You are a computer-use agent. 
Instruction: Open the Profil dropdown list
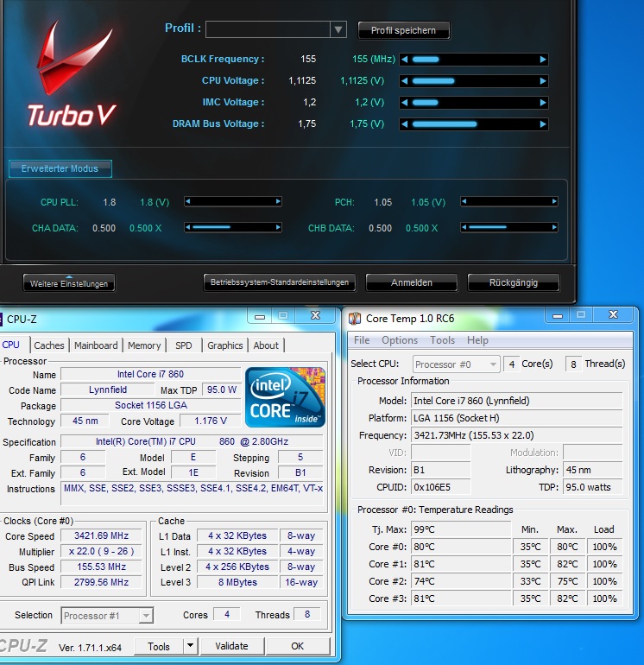click(338, 29)
